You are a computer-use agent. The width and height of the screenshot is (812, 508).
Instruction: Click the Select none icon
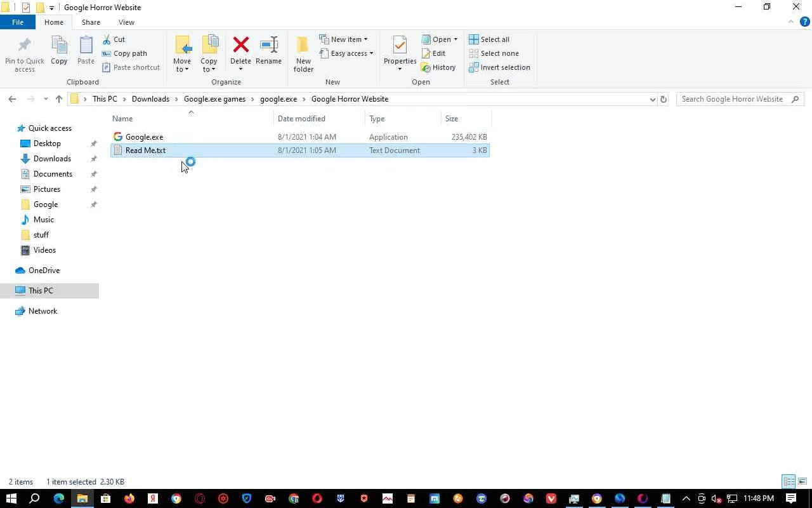pyautogui.click(x=474, y=53)
